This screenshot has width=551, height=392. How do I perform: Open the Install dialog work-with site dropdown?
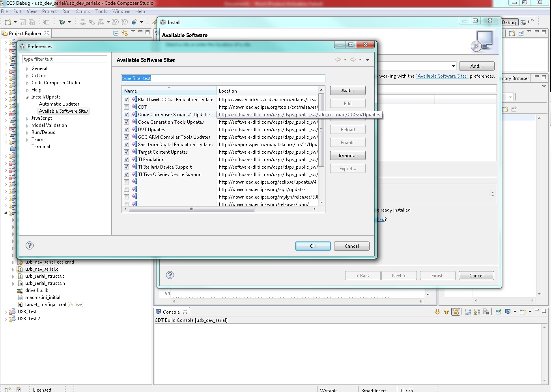(x=453, y=66)
